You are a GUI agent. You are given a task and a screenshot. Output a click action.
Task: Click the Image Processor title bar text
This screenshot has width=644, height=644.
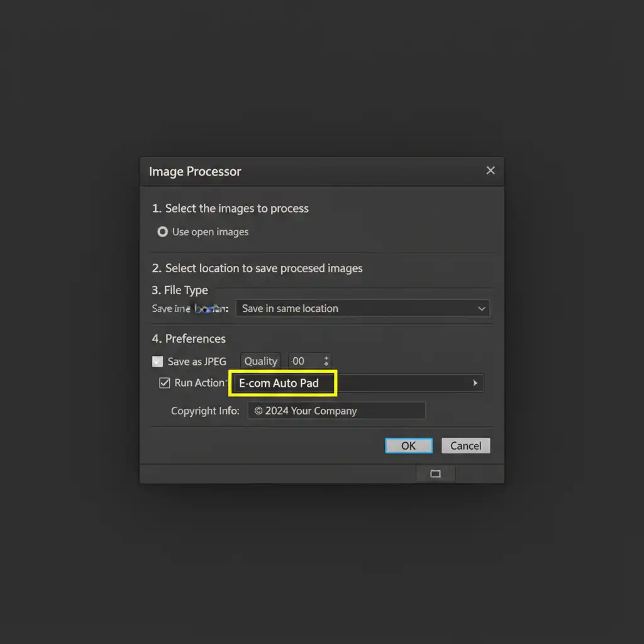click(195, 172)
